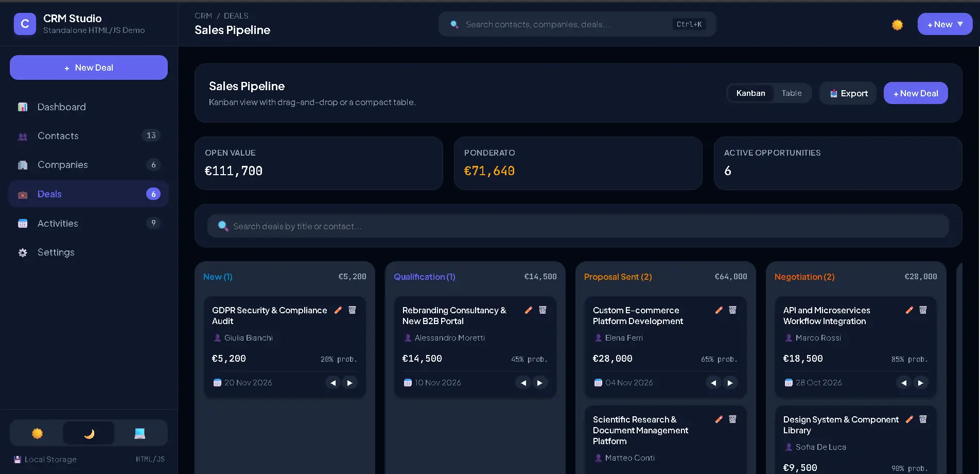Delete the Custom E-commerce Platform Development deal

(732, 310)
